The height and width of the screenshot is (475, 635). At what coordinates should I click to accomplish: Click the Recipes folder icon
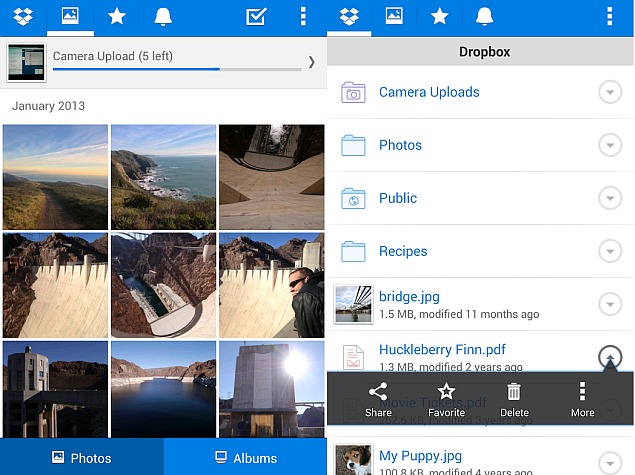[x=353, y=251]
